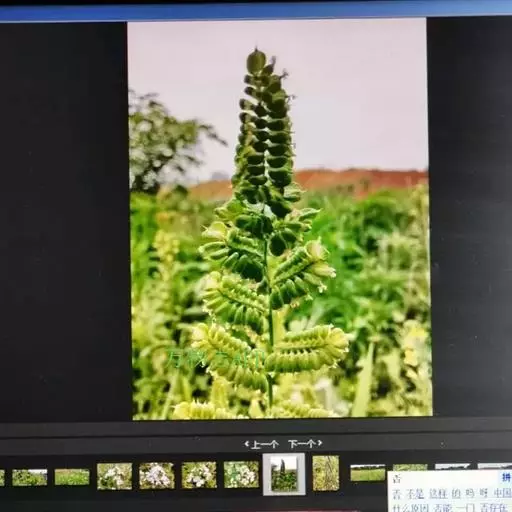The width and height of the screenshot is (512, 512).
Task: Select the leftmost white flower cluster thumbnail
Action: tap(114, 476)
